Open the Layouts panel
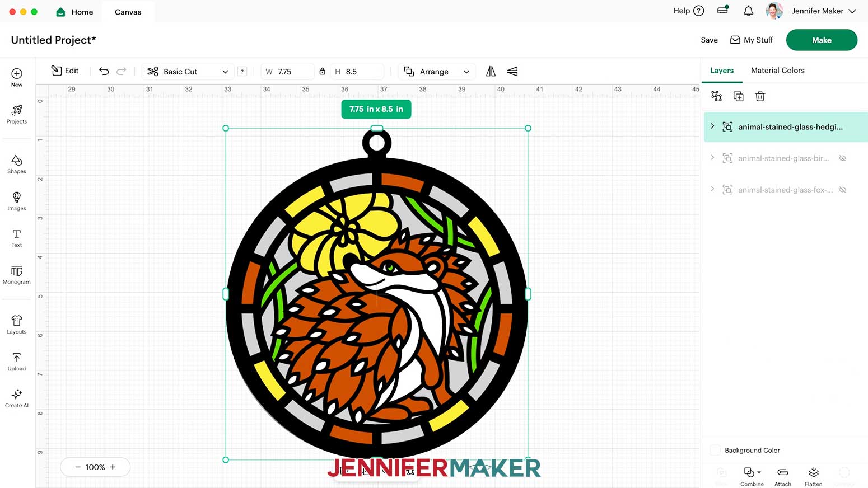This screenshot has height=488, width=868. coord(17,325)
